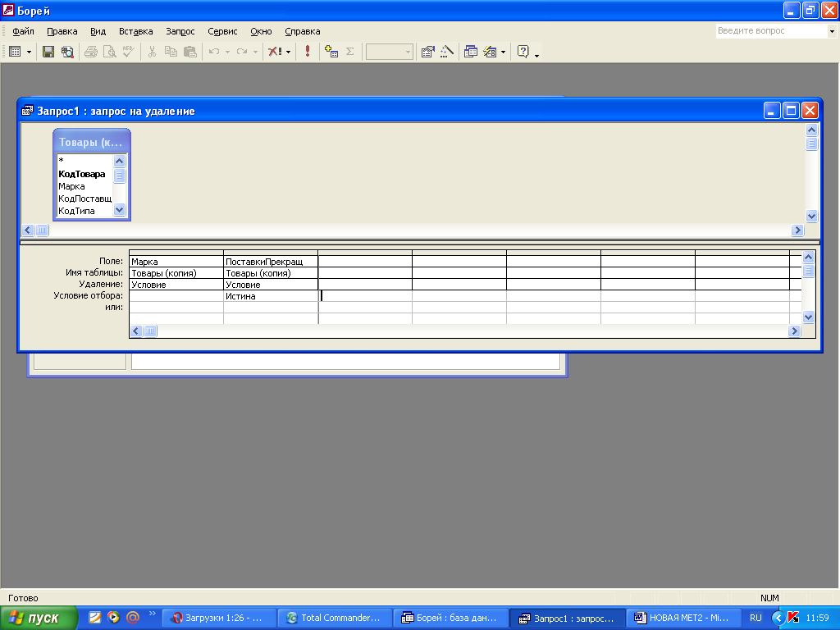The image size is (840, 630).
Task: Switch to Total Commander taskbar button
Action: pyautogui.click(x=335, y=618)
